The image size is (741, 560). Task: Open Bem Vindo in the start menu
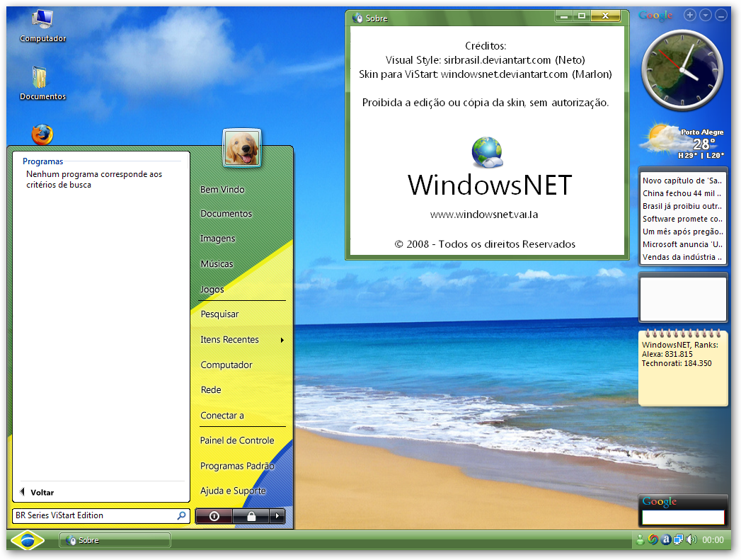point(223,190)
